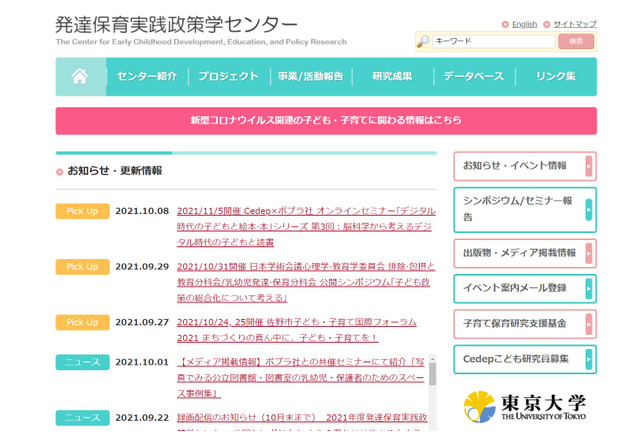
Task: Click the news list scrollbar thumb
Action: coord(433,374)
